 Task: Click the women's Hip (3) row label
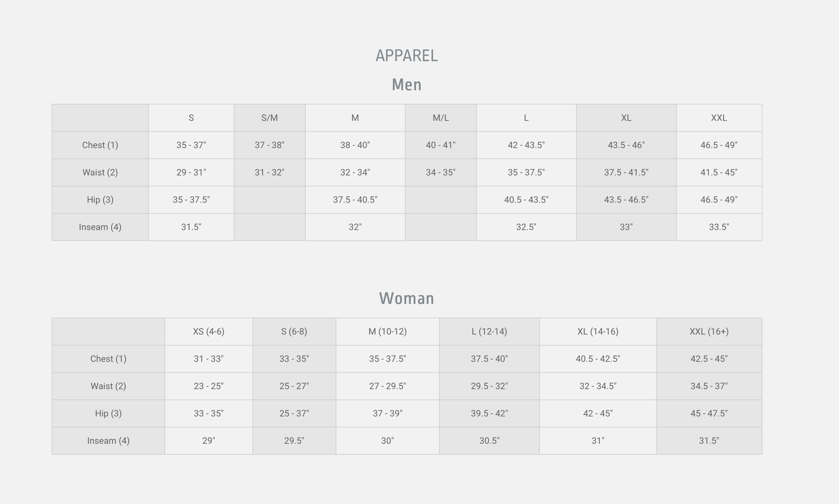[108, 413]
